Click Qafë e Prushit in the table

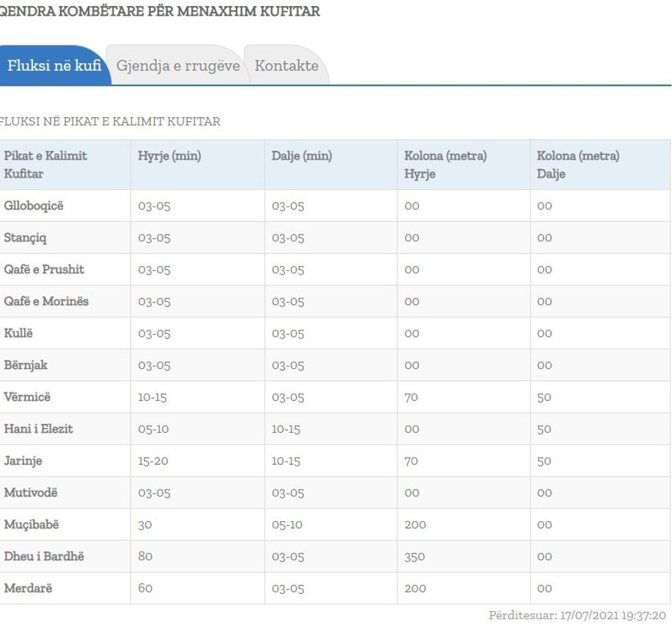(44, 269)
